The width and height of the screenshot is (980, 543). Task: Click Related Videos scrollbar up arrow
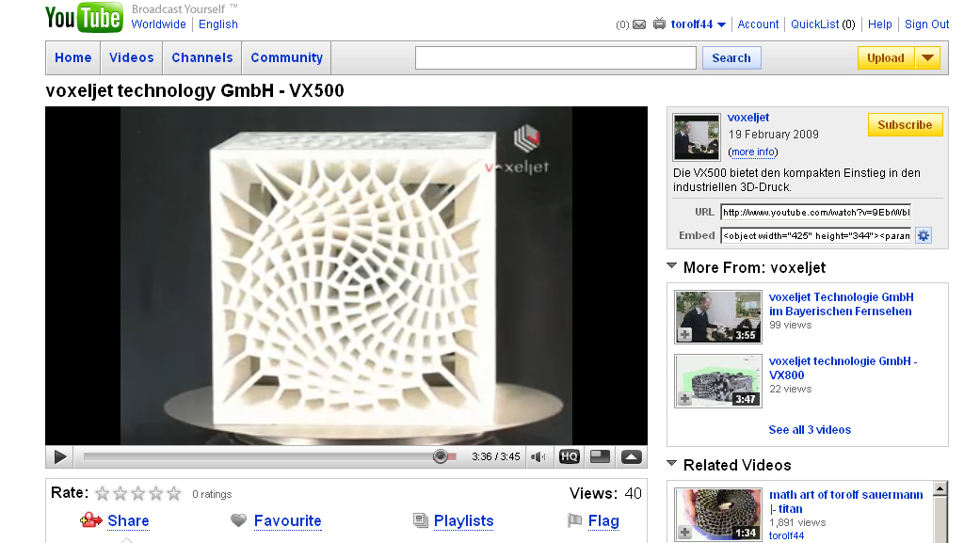(940, 488)
